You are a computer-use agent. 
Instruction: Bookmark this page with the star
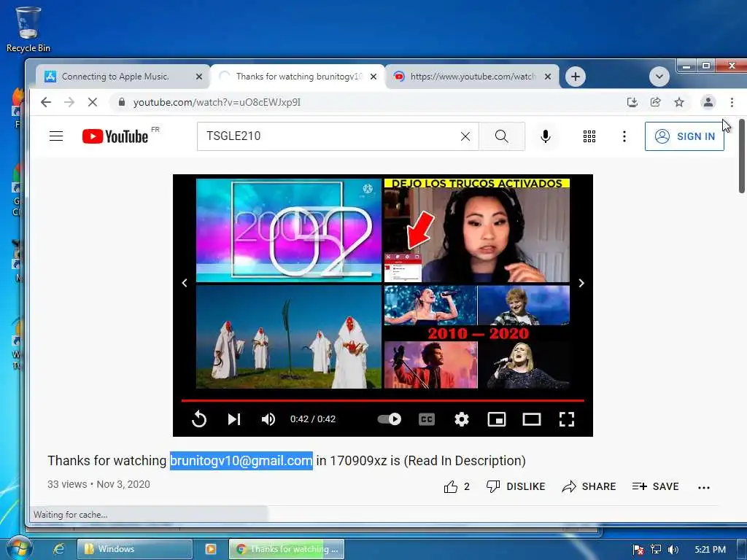(679, 102)
